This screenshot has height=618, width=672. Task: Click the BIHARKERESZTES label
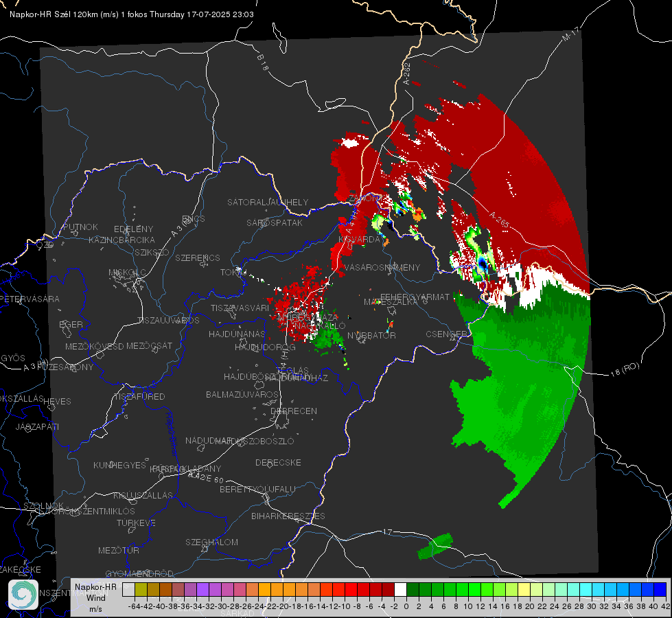(288, 516)
